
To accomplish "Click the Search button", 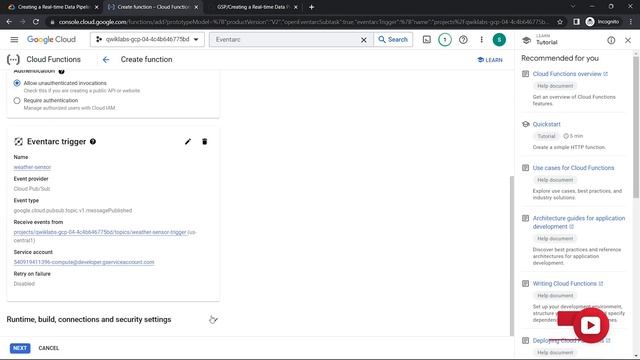I will 393,40.
